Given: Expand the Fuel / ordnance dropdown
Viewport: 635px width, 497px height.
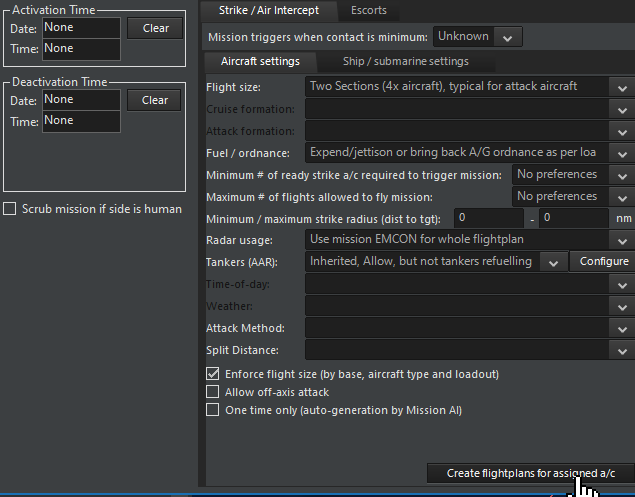Looking at the screenshot, I should [x=622, y=153].
